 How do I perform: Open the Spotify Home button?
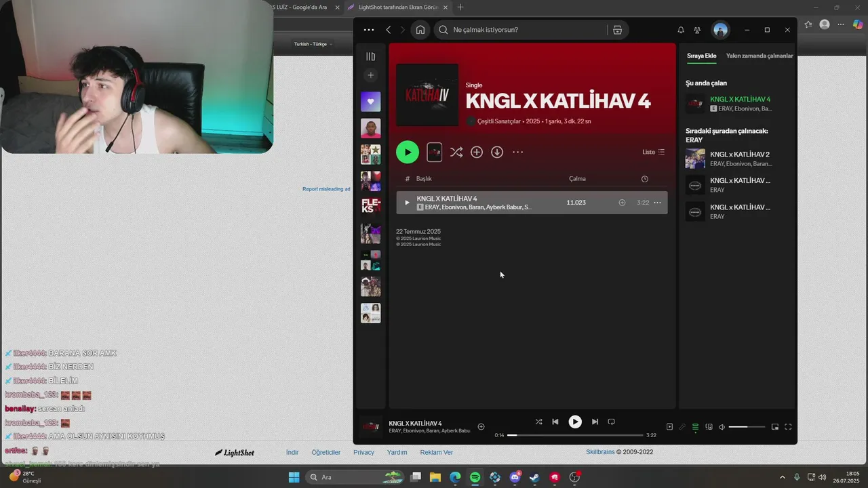coord(420,30)
